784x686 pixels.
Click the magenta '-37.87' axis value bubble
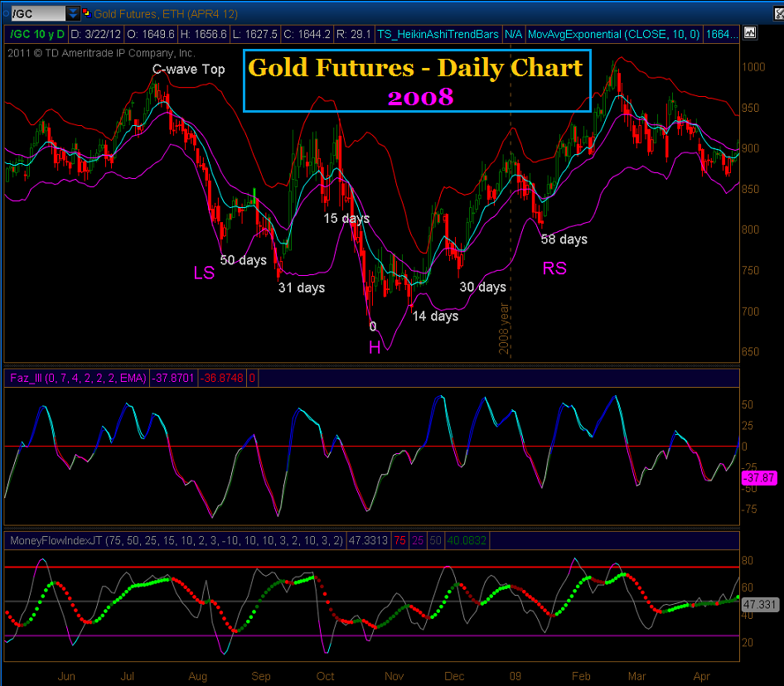(759, 477)
